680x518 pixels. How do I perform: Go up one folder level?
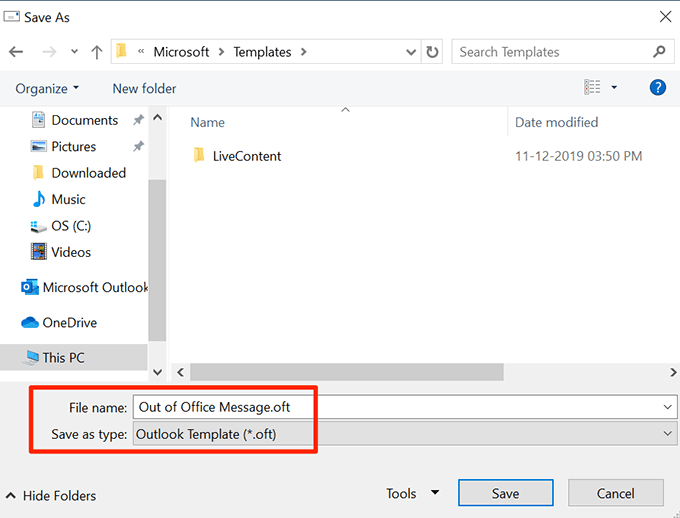(x=96, y=52)
